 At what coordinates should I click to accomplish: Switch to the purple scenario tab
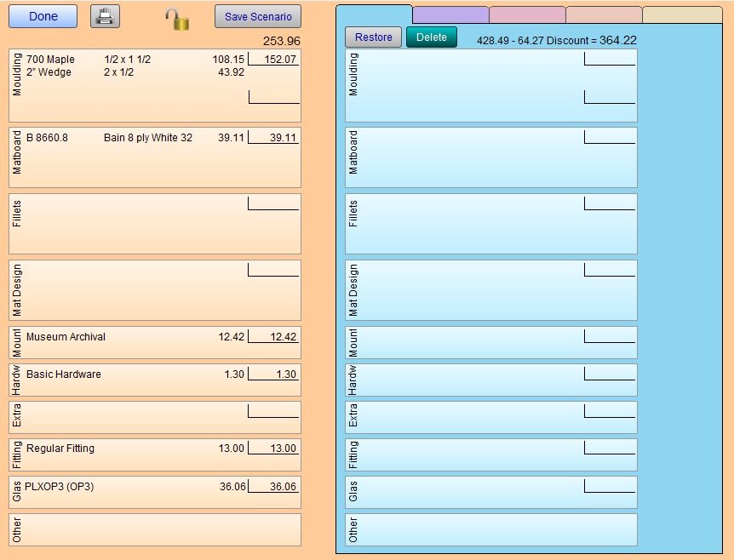point(450,15)
